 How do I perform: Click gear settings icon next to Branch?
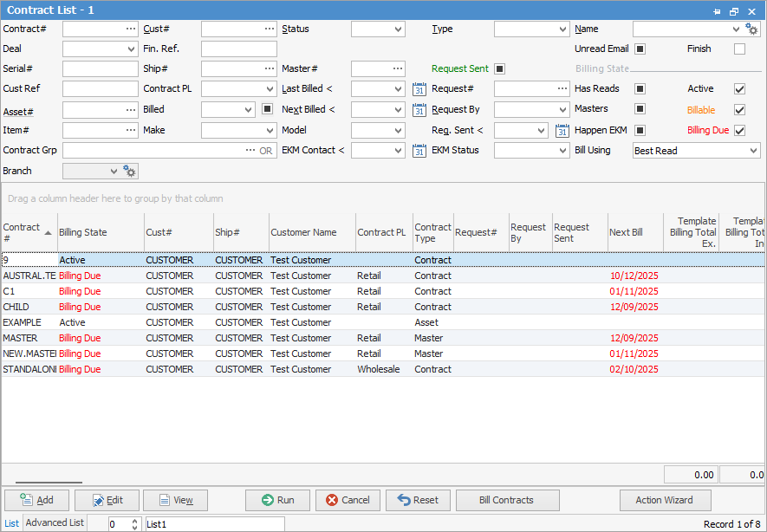(130, 172)
